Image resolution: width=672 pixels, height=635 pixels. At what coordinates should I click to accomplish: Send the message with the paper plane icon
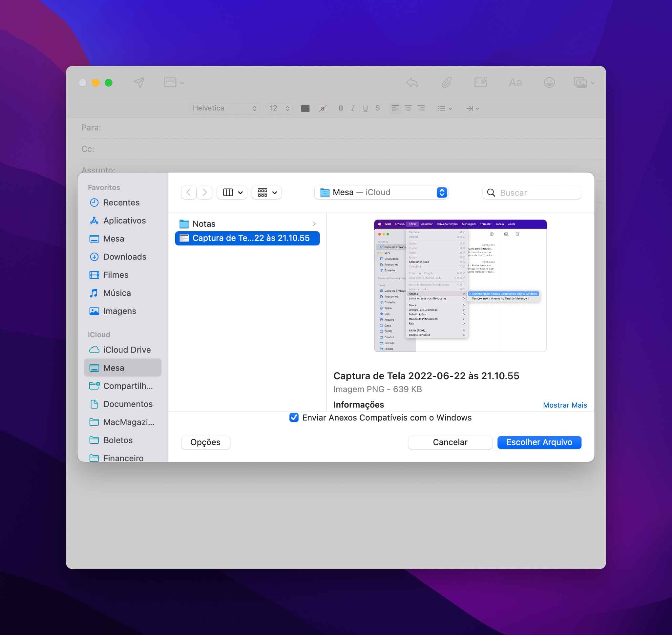click(139, 82)
